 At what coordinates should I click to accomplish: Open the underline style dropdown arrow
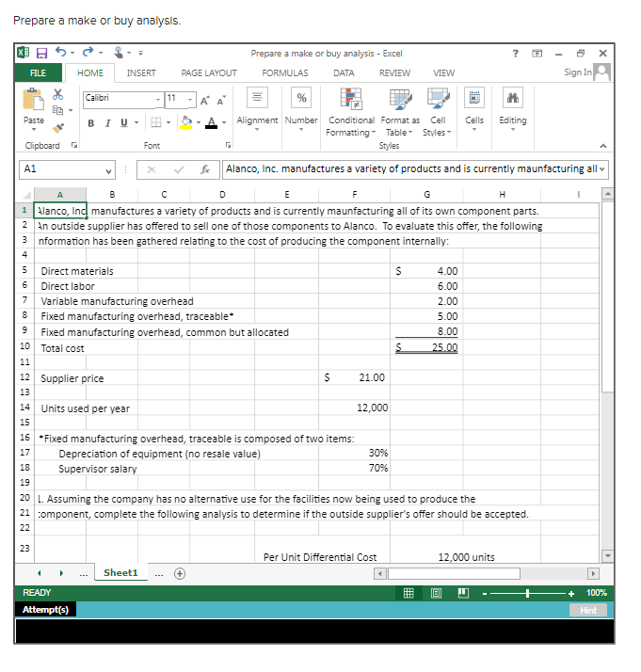point(136,123)
